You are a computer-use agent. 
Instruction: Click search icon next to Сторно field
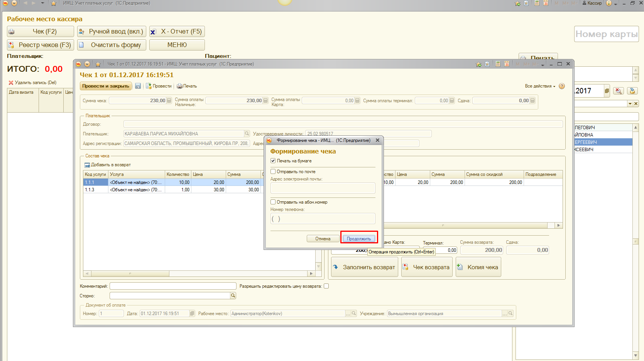click(233, 295)
